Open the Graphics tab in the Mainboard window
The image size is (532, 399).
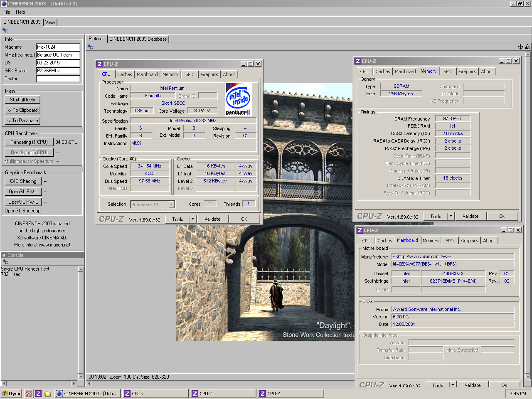pos(470,241)
